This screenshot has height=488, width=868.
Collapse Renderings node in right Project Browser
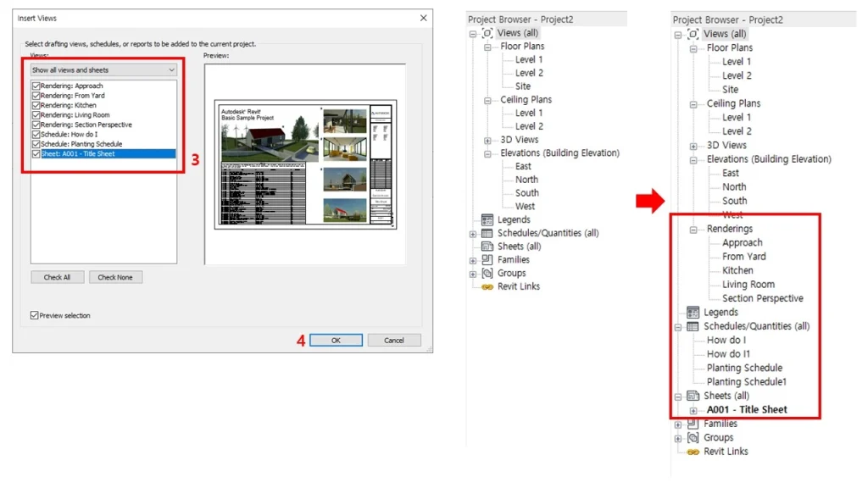point(693,230)
